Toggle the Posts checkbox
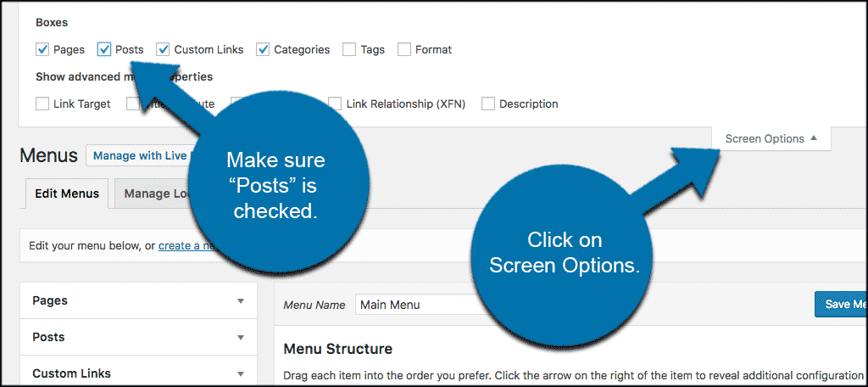868x387 pixels. (x=104, y=49)
